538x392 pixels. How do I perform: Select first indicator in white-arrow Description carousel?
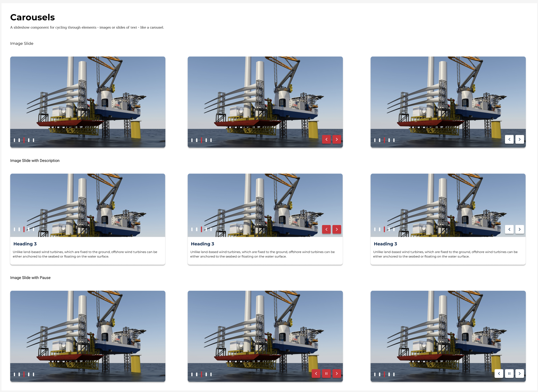coord(375,229)
